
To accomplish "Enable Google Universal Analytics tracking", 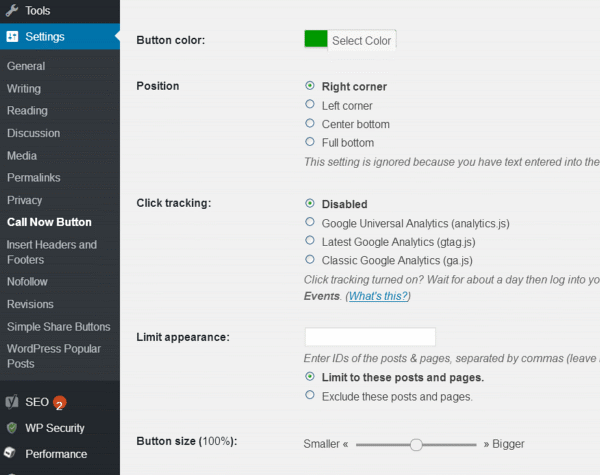I will 310,223.
